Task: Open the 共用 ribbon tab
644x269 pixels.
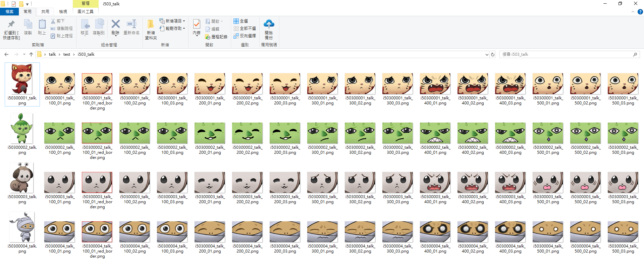Action: coord(45,12)
